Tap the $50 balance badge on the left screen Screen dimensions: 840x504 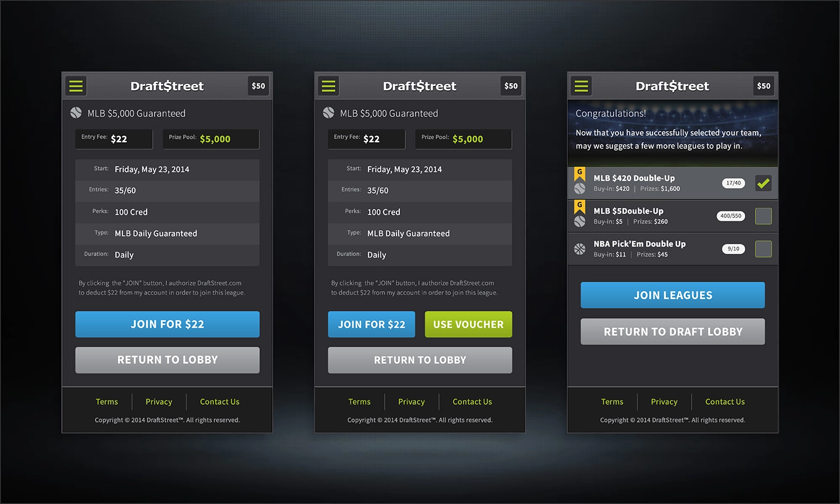pyautogui.click(x=258, y=86)
